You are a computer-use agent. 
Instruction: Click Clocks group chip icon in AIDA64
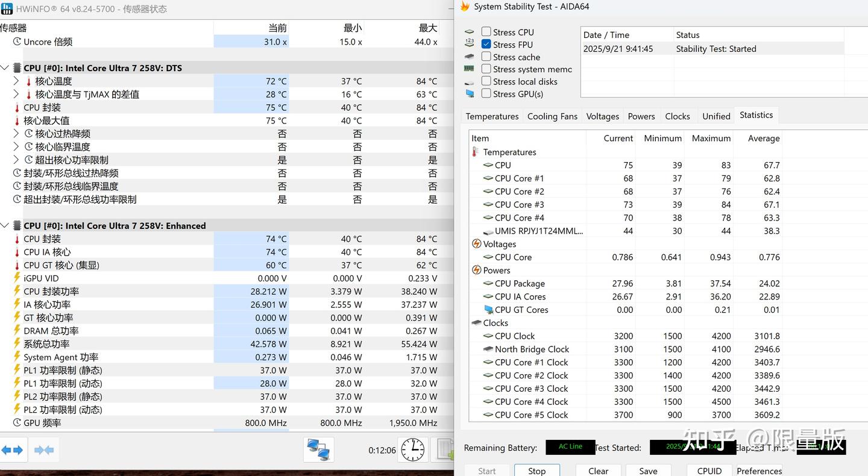(477, 323)
